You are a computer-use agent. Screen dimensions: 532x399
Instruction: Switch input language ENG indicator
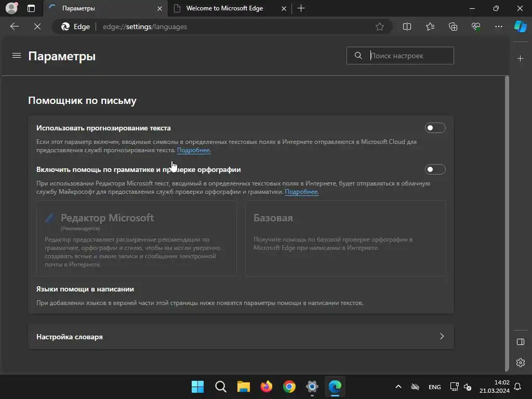[x=435, y=387]
